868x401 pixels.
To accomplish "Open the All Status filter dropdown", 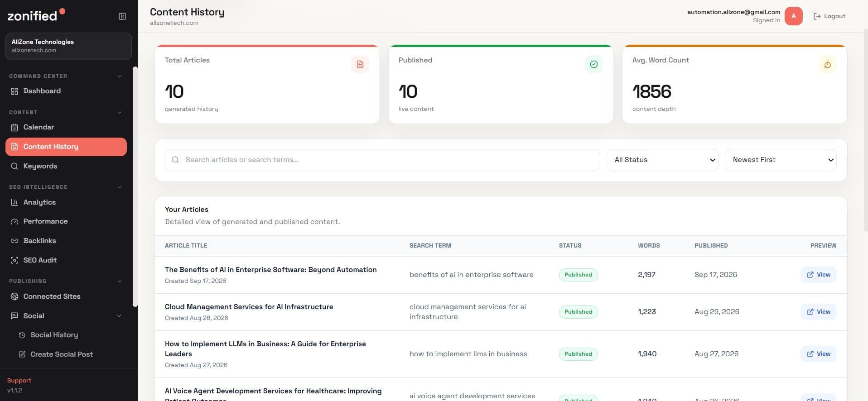I will tap(662, 160).
